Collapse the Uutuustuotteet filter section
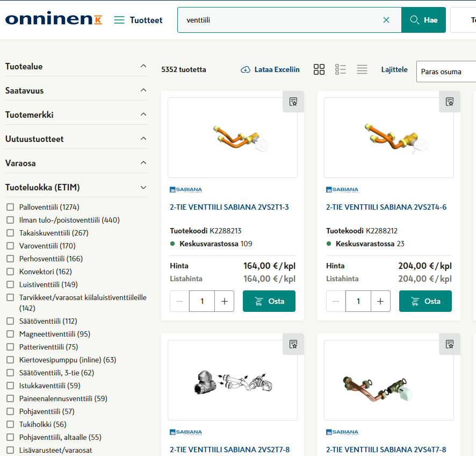 (76, 139)
